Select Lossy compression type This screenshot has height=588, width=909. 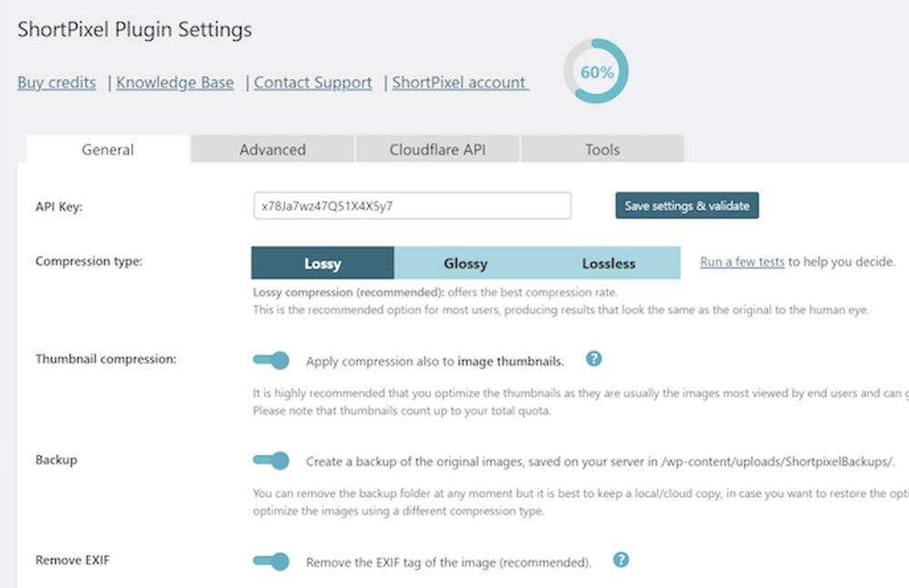coord(323,264)
